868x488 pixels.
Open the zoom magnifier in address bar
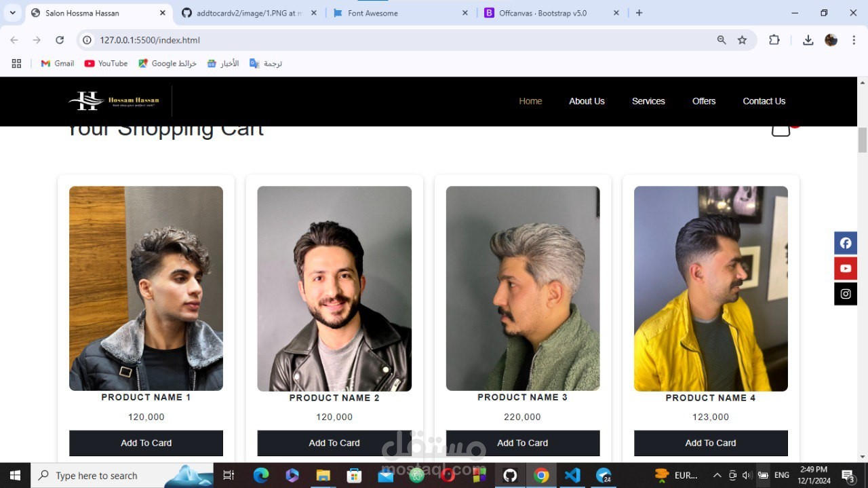coord(722,40)
